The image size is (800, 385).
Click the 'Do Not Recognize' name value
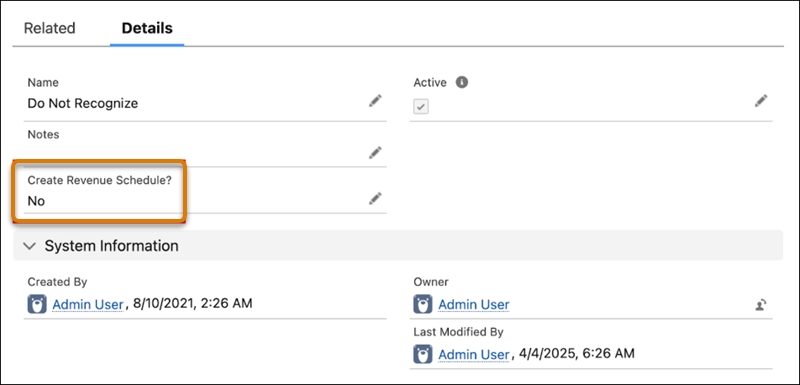(83, 104)
